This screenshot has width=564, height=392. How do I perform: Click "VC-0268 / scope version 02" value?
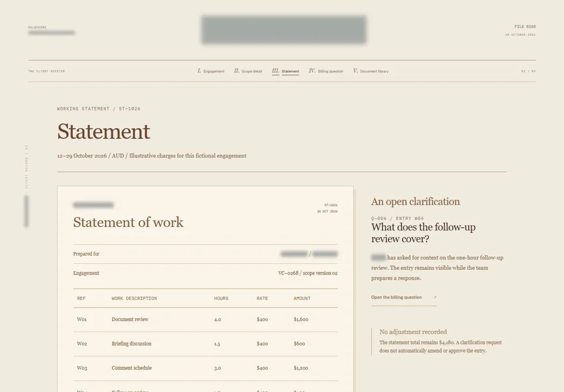pyautogui.click(x=308, y=273)
